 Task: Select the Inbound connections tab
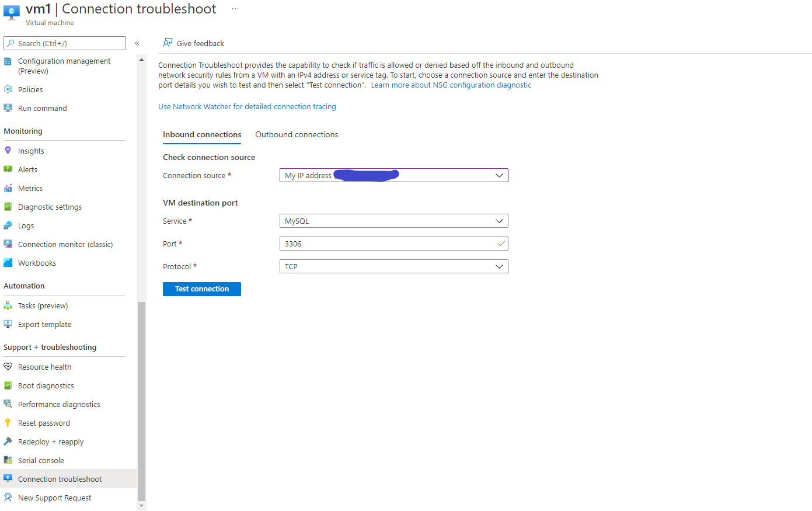pos(202,134)
